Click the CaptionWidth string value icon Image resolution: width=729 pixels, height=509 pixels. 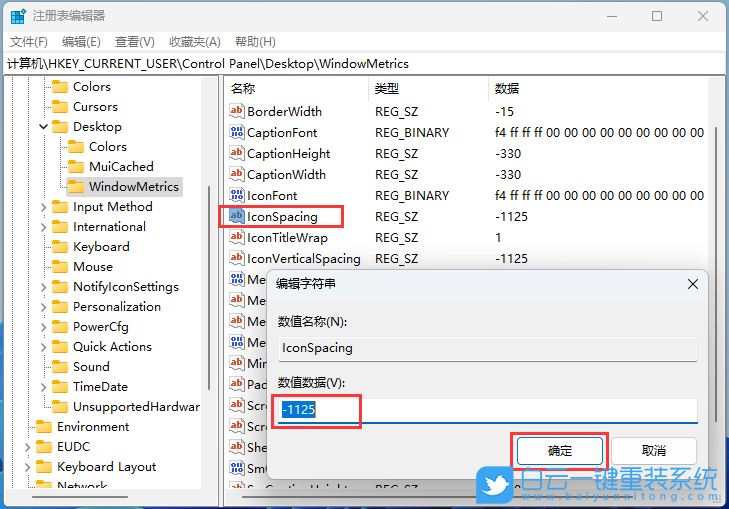pos(237,174)
